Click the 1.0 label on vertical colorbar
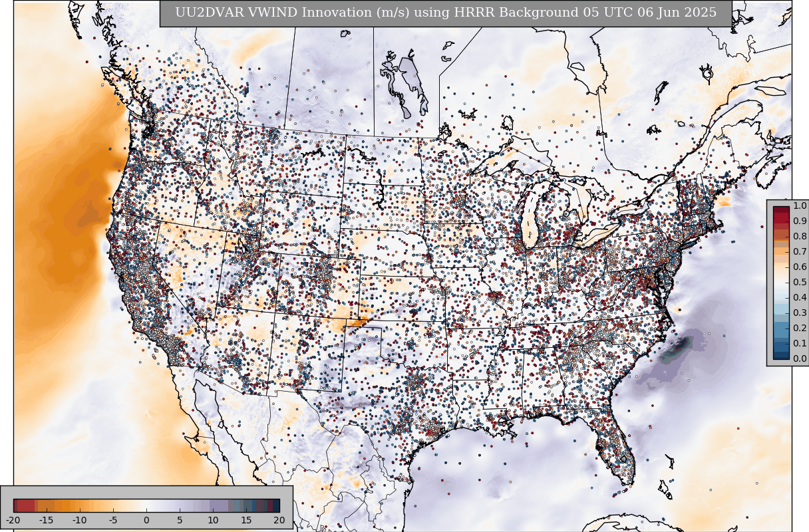 (x=800, y=206)
